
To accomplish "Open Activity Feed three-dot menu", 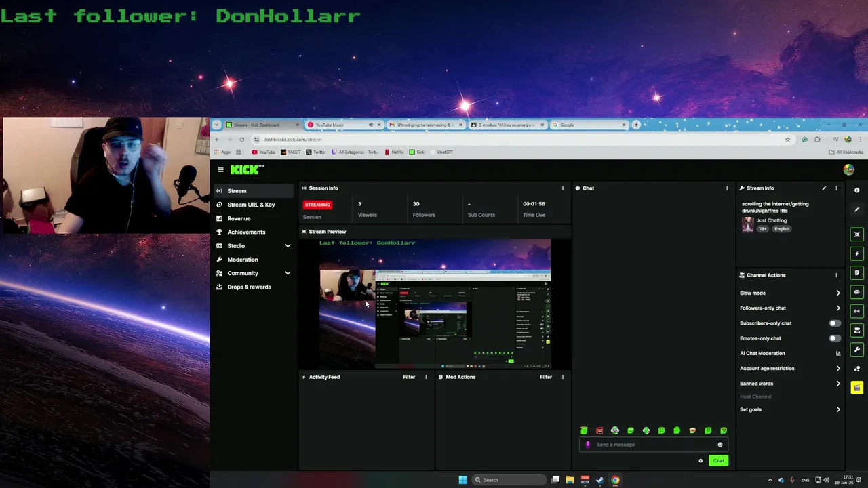I will click(426, 377).
